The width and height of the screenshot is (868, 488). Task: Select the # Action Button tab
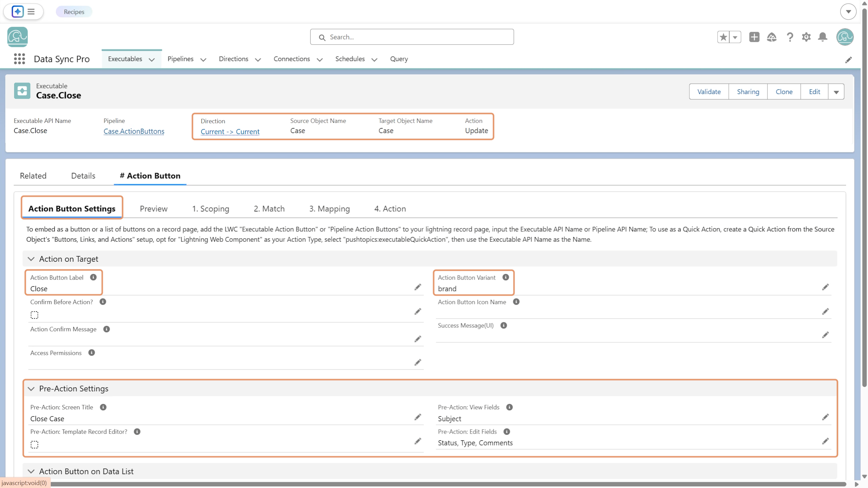coord(150,176)
